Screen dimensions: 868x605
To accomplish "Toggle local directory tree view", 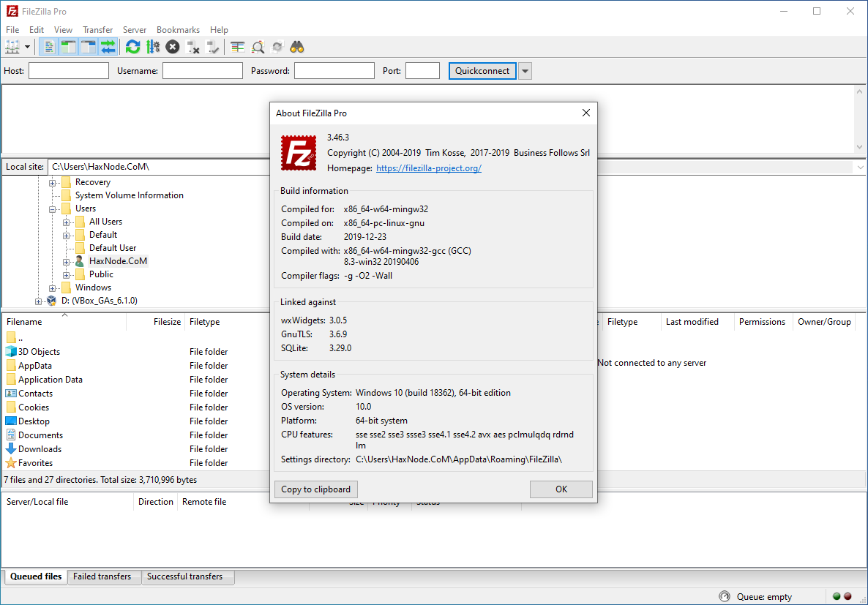I will tap(69, 47).
